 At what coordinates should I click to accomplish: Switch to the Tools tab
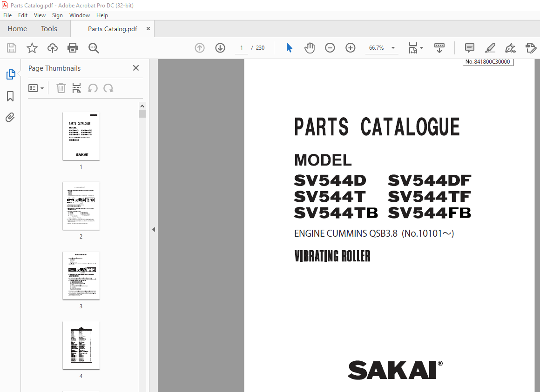[x=49, y=28]
